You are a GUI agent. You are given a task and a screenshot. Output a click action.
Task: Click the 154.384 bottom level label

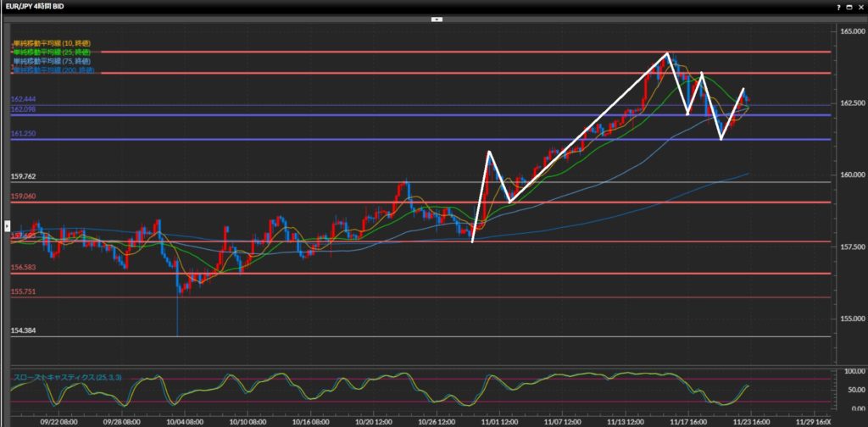tap(23, 330)
